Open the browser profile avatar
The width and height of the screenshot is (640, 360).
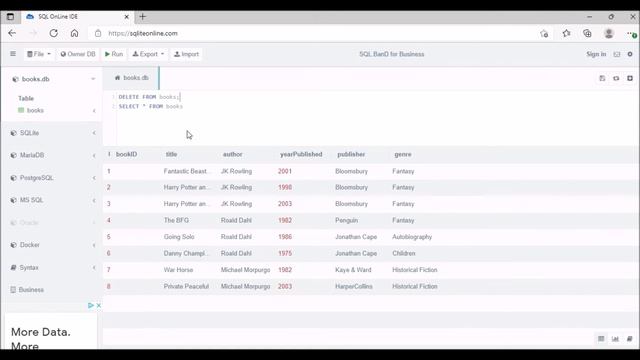609,33
